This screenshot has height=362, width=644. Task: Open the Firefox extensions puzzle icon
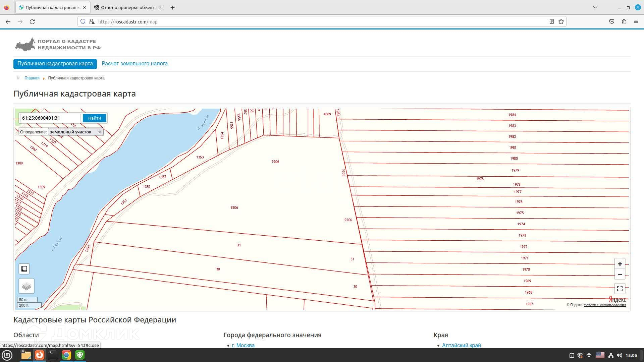(x=624, y=22)
